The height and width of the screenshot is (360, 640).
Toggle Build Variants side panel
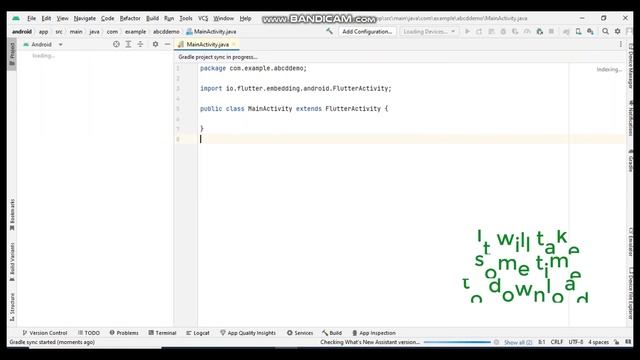coord(12,262)
